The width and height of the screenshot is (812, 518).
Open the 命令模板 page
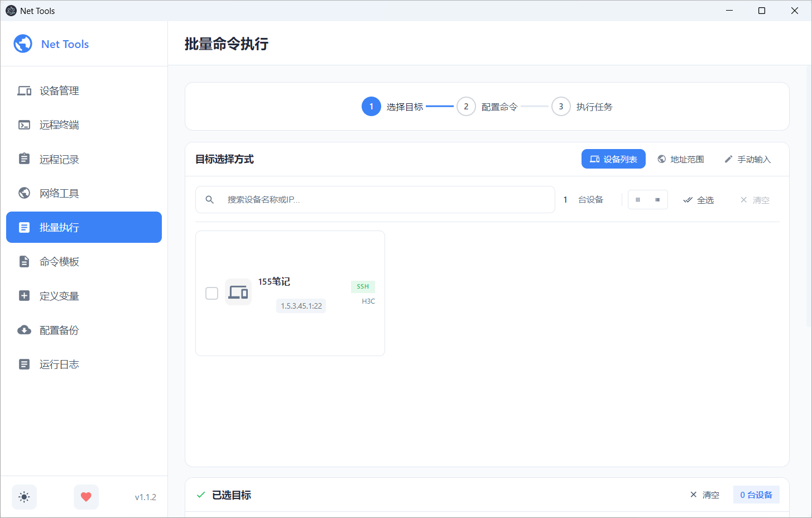tap(59, 262)
